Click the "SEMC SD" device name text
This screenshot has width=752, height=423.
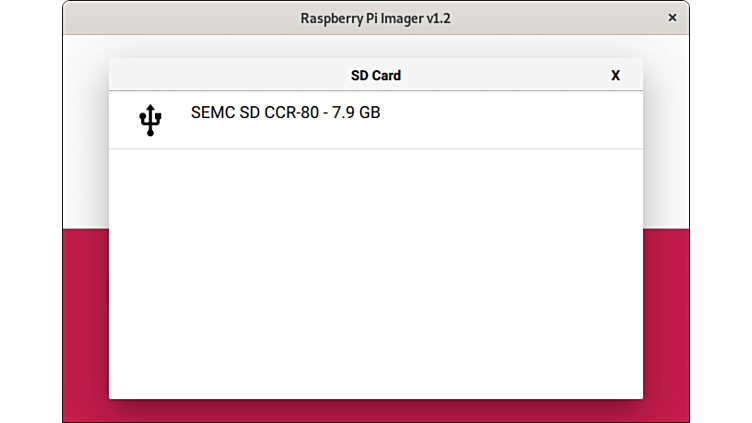[x=226, y=113]
